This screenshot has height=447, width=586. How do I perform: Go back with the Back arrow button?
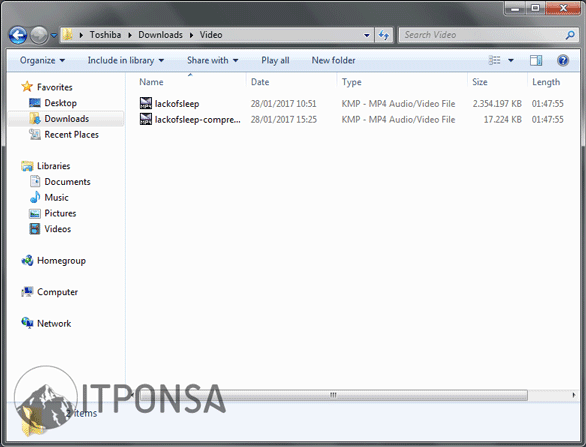(18, 35)
